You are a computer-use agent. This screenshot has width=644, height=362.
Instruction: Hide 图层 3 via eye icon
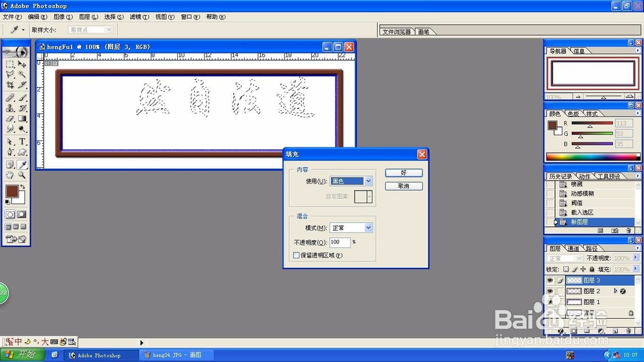550,280
